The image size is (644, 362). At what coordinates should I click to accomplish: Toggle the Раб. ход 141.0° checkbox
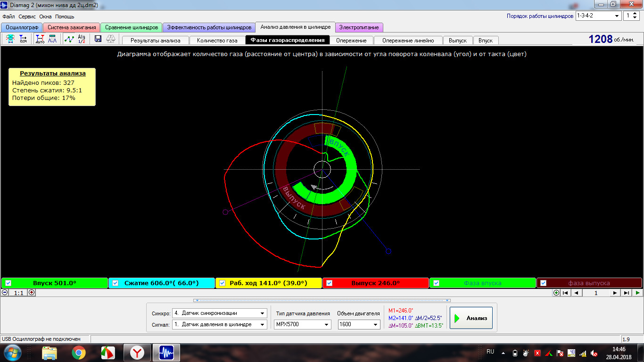[222, 283]
